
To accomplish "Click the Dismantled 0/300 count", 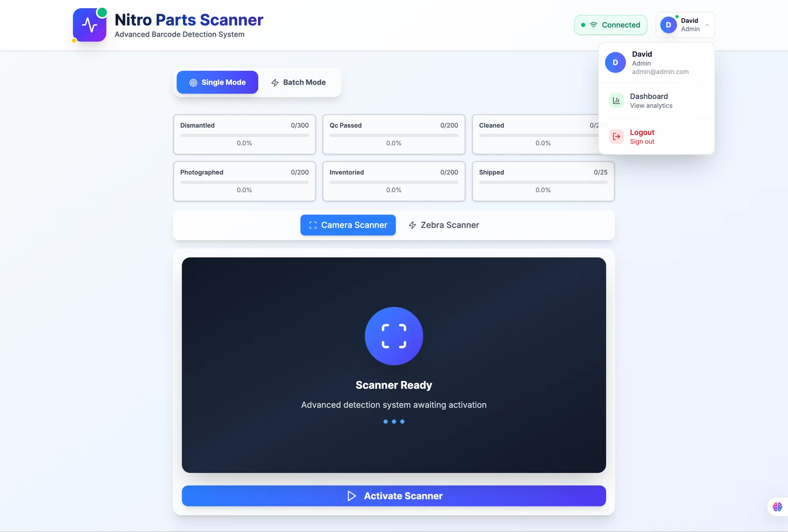I will [x=300, y=125].
